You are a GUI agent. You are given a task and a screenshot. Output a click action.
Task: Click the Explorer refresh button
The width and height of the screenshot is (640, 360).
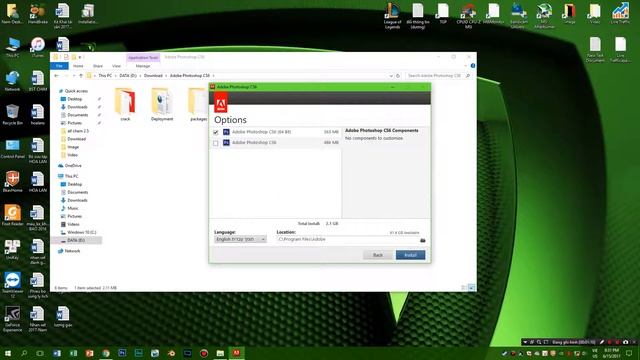coord(398,76)
